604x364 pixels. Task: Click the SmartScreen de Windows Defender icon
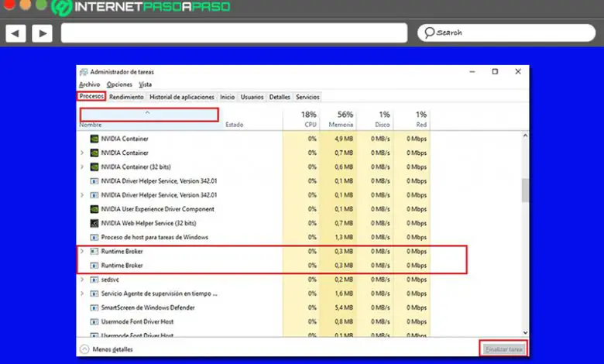coord(94,307)
